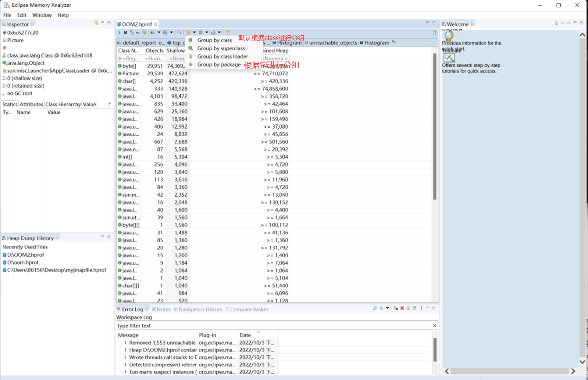This screenshot has width=588, height=380.
Task: Select the Class Hierarchy tab
Action: pyautogui.click(x=63, y=104)
